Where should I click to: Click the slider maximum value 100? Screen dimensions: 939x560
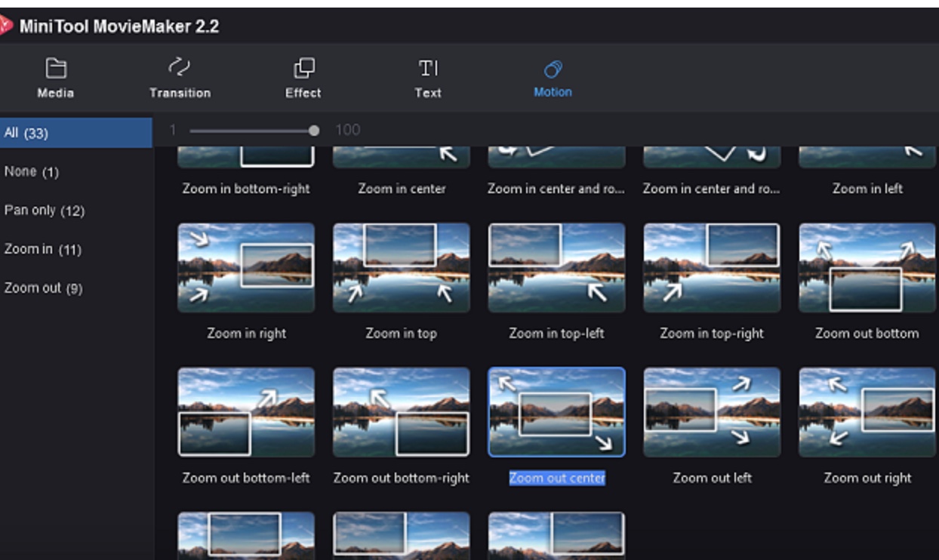coord(347,130)
